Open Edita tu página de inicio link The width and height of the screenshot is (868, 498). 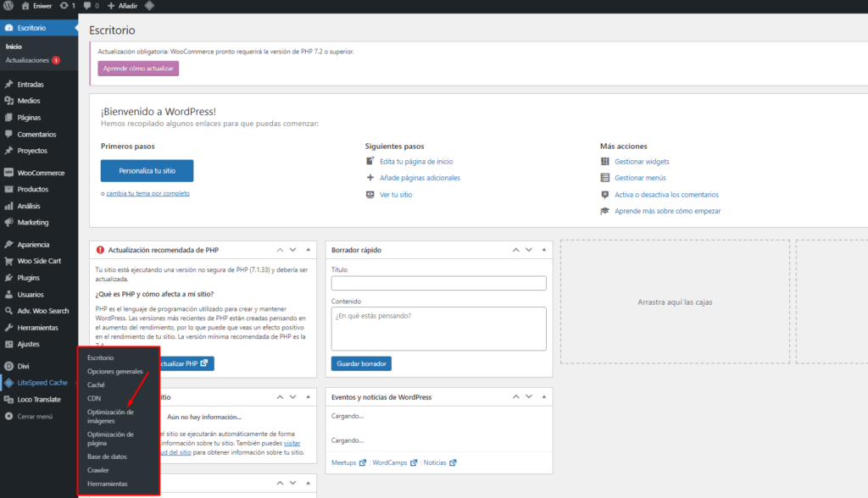pos(416,162)
